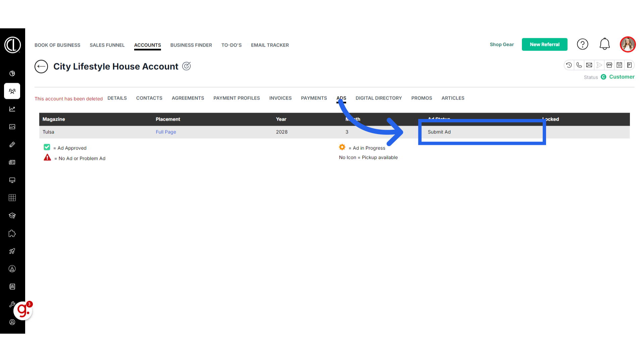Click the Placement column header
Image resolution: width=644 pixels, height=362 pixels.
(x=168, y=119)
